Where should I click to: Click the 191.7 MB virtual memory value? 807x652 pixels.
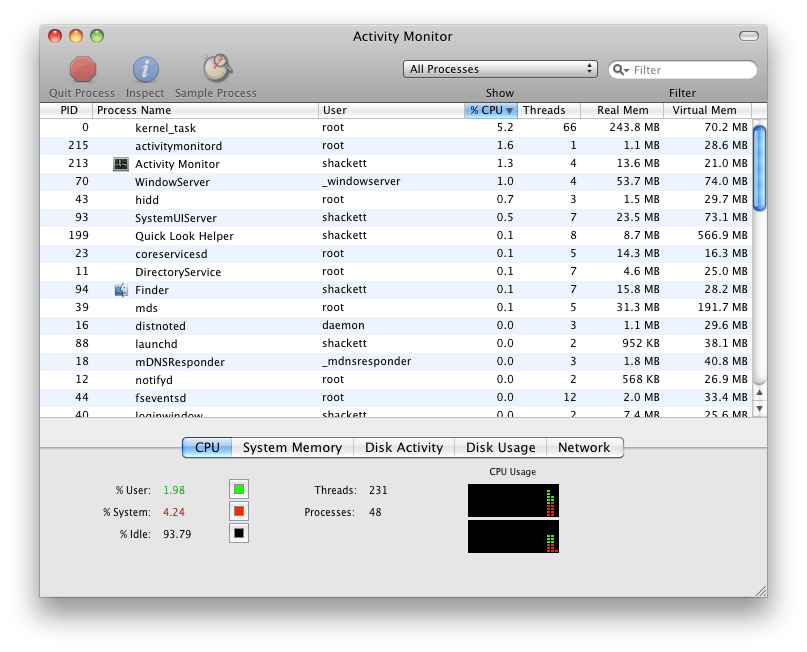click(723, 307)
